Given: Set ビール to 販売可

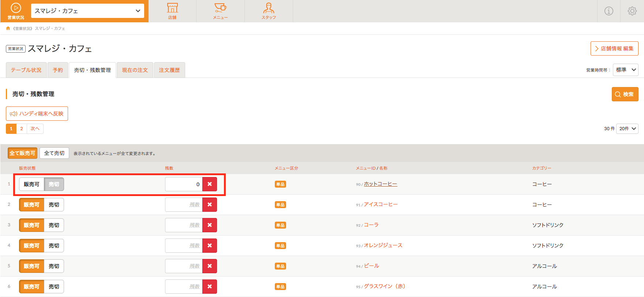Looking at the screenshot, I should tap(31, 266).
